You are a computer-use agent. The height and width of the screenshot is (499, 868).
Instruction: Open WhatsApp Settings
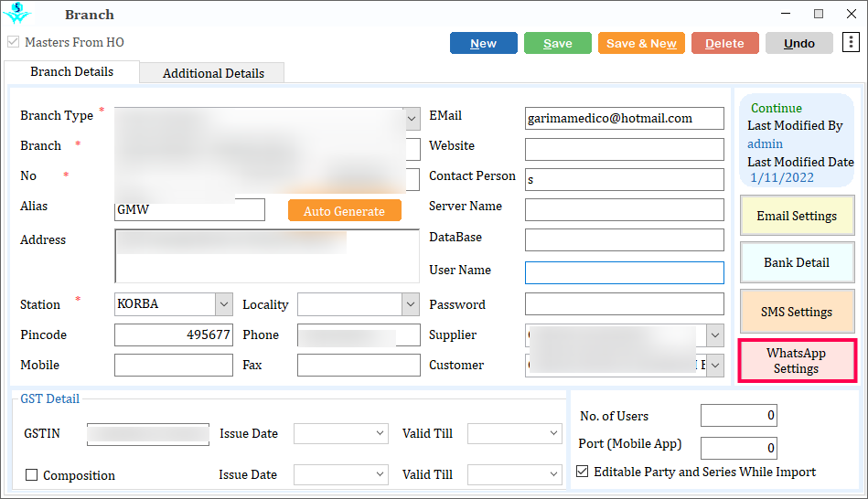coord(796,361)
